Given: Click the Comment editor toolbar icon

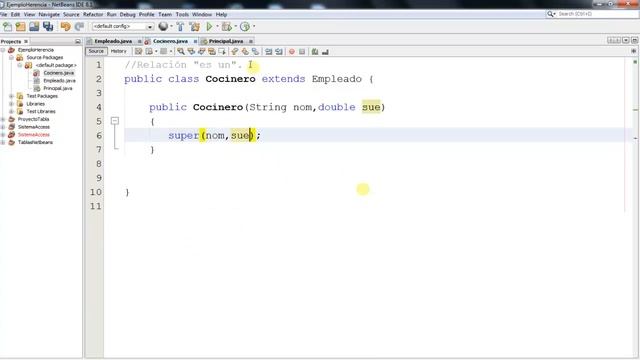Looking at the screenshot, I should [315, 51].
